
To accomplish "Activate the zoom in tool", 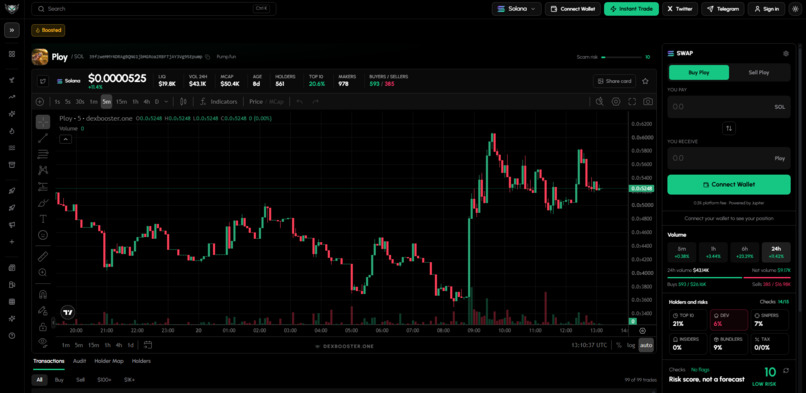I will click(43, 273).
